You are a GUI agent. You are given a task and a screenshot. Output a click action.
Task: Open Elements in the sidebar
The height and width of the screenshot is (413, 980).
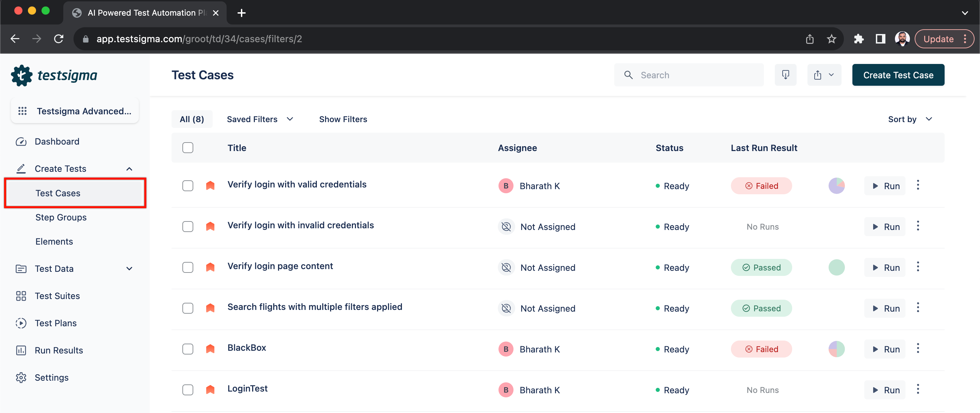click(x=54, y=241)
